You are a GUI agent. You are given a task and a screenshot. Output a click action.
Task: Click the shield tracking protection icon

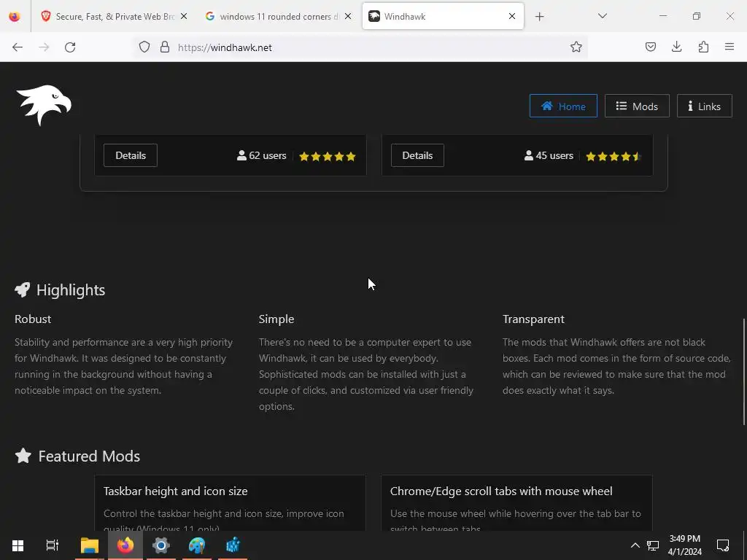point(144,47)
